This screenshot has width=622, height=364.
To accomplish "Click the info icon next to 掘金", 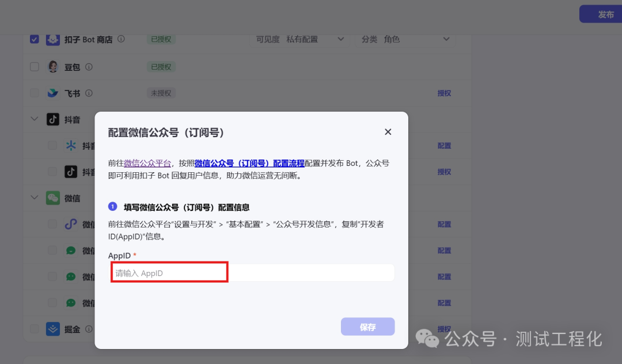I will (89, 329).
